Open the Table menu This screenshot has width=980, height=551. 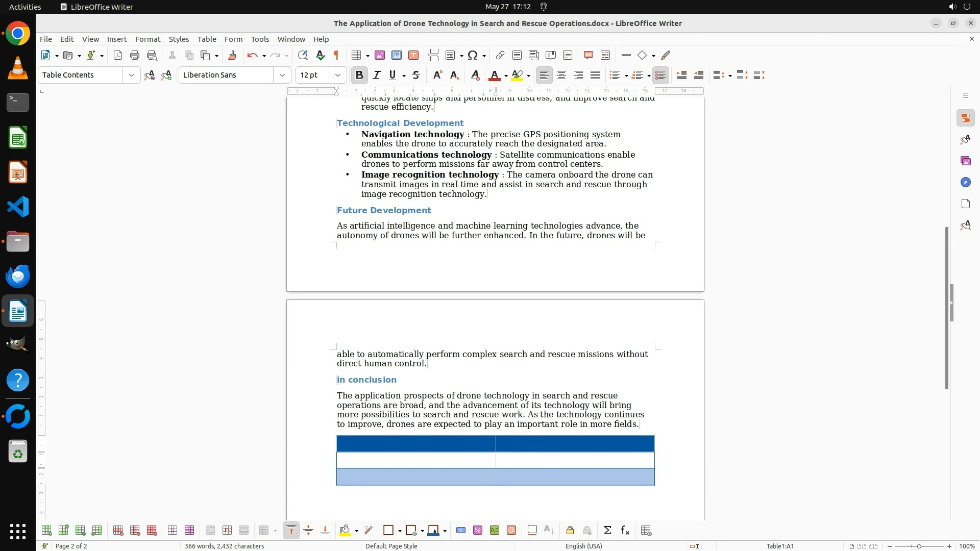[207, 39]
